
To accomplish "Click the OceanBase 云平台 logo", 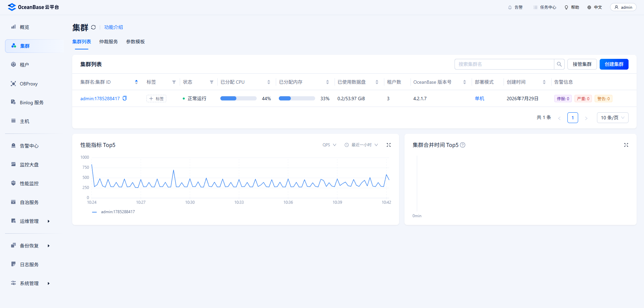I will point(33,7).
